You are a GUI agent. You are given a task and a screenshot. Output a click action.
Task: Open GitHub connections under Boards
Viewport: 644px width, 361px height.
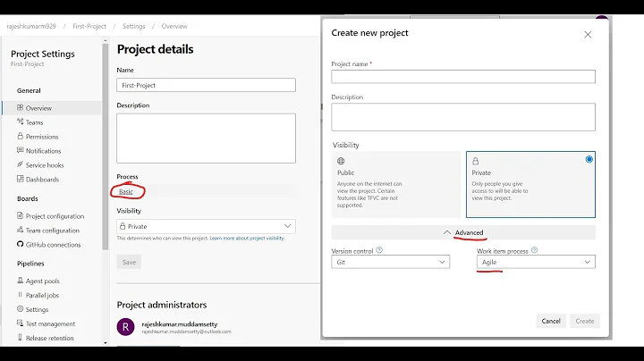coord(53,245)
